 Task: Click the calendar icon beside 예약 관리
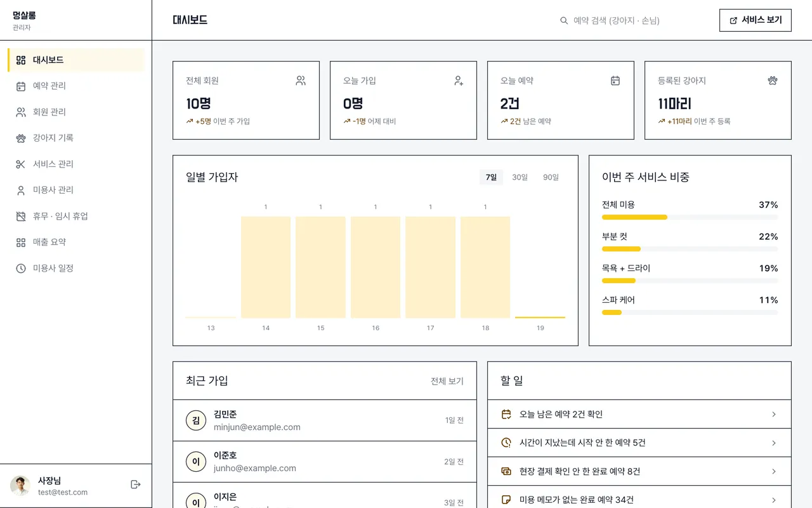21,86
